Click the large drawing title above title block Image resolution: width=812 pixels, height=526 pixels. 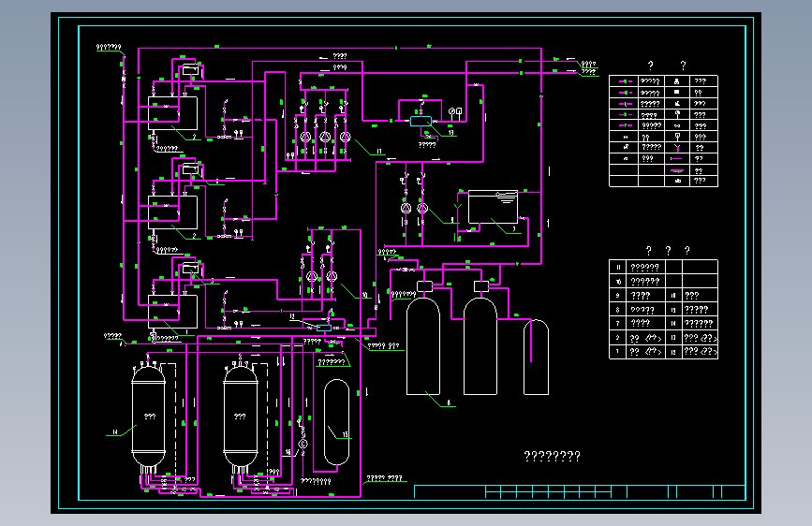(x=552, y=456)
